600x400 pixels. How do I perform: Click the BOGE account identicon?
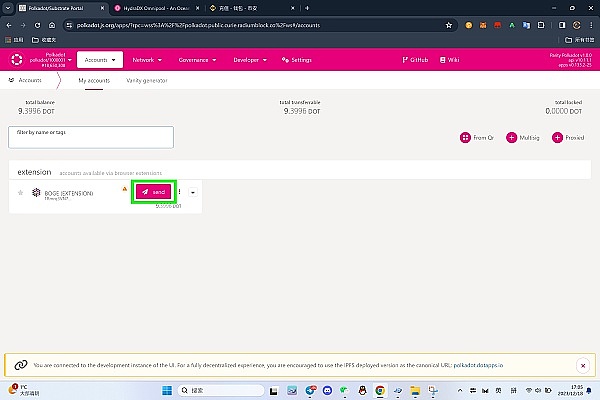[x=36, y=192]
